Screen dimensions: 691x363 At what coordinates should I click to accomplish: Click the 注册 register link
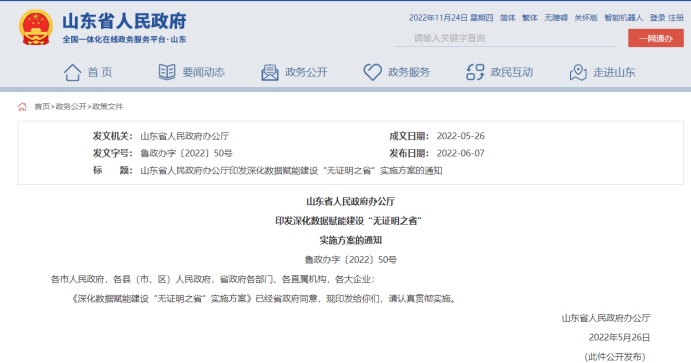click(676, 18)
